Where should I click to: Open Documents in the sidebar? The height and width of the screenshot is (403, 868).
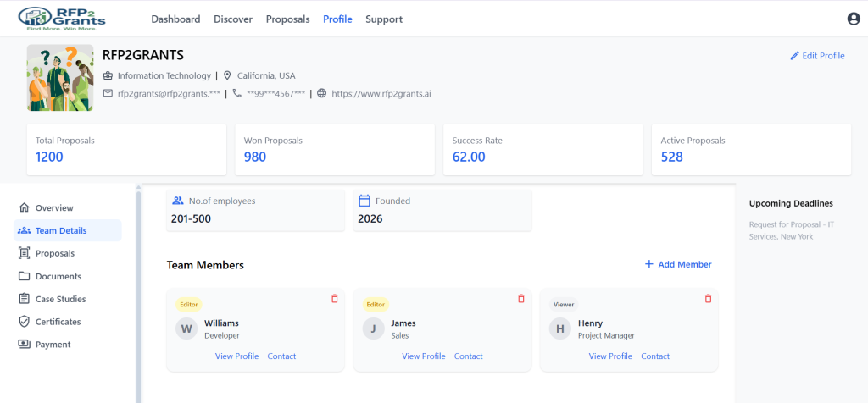[x=58, y=276]
